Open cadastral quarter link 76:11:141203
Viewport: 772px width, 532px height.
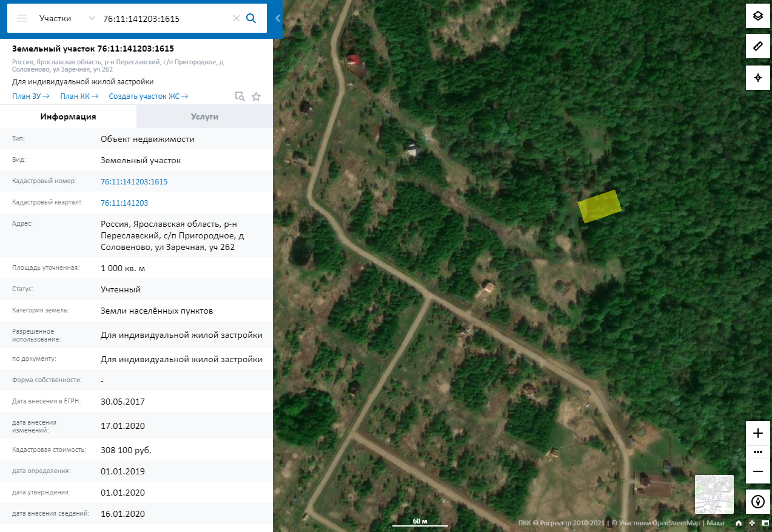click(x=124, y=203)
